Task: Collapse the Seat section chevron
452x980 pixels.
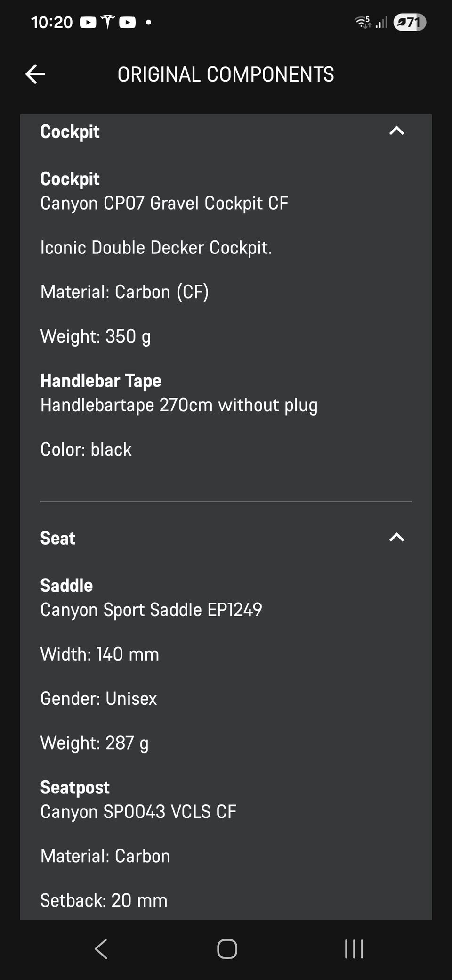Action: 396,537
